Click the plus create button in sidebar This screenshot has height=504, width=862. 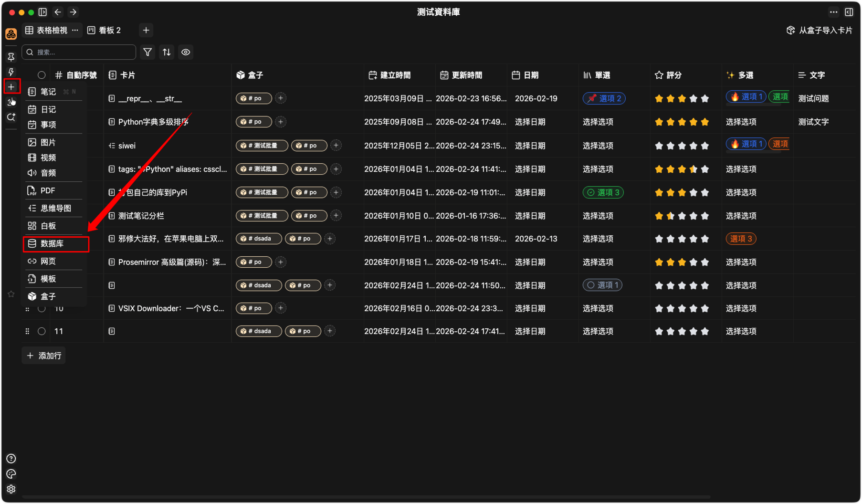[11, 87]
